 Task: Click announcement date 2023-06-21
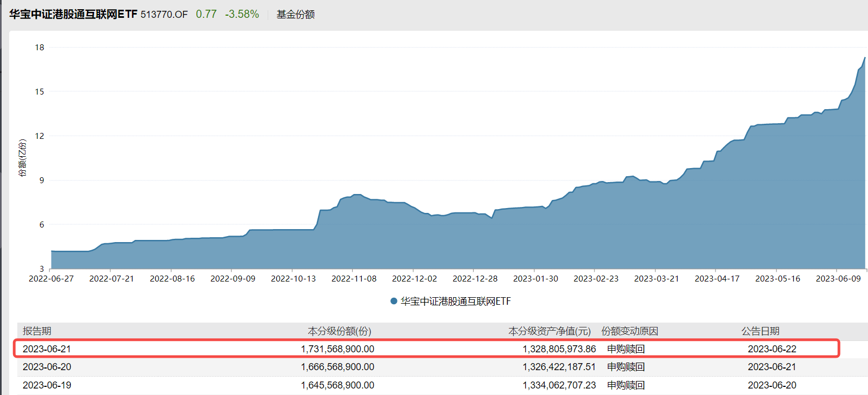click(772, 367)
